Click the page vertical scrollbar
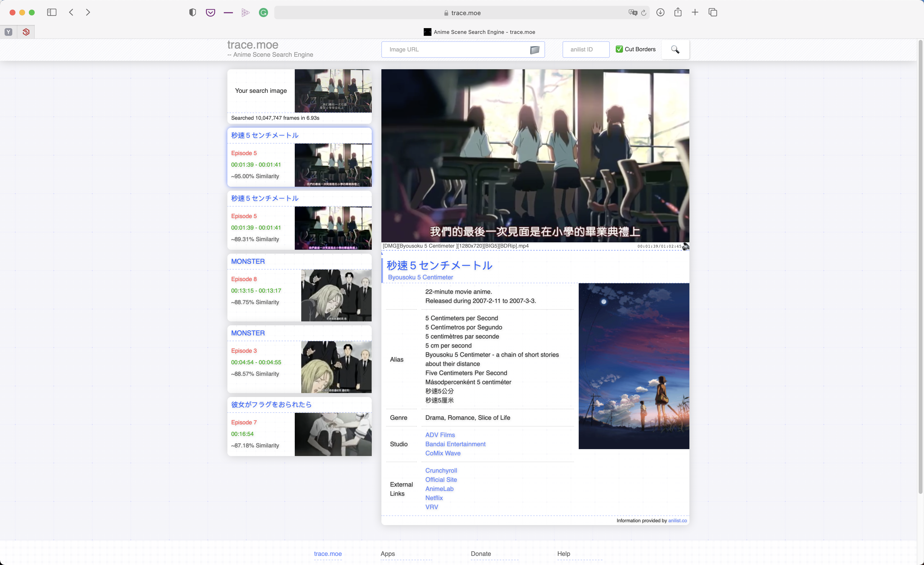Image resolution: width=924 pixels, height=565 pixels. pos(921,267)
